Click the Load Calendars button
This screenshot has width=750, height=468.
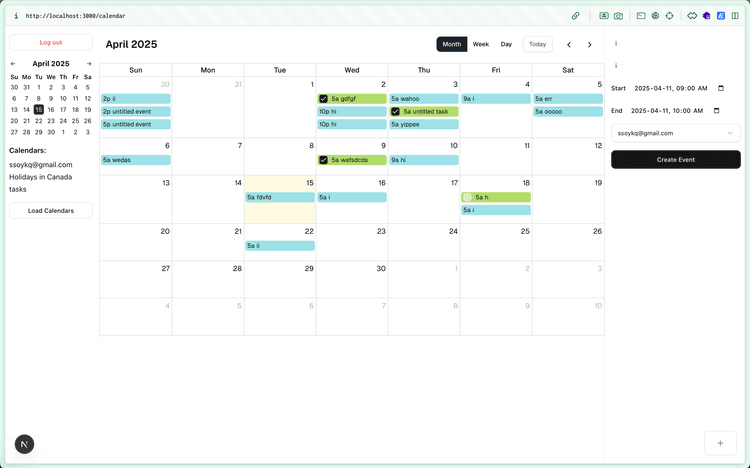pyautogui.click(x=51, y=210)
